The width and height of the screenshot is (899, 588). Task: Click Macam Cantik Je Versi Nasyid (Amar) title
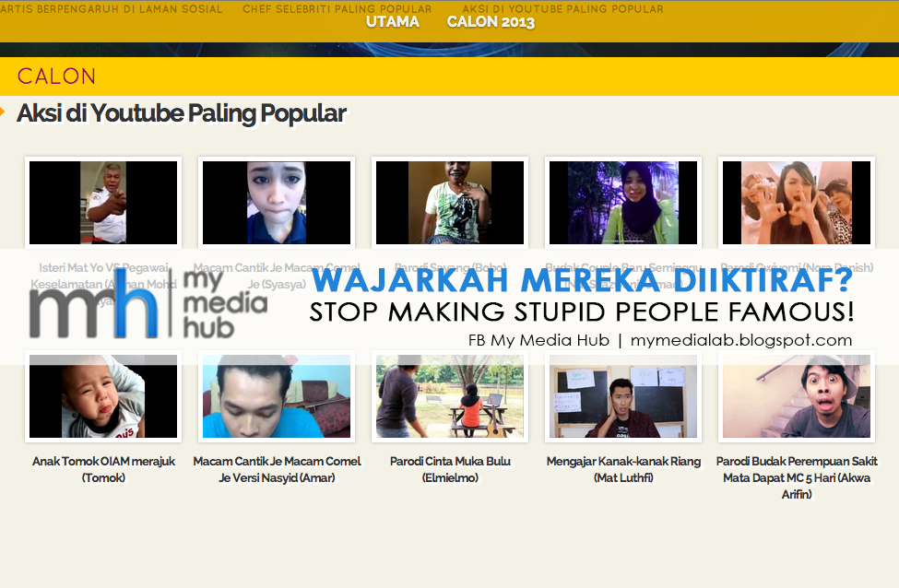coord(277,469)
